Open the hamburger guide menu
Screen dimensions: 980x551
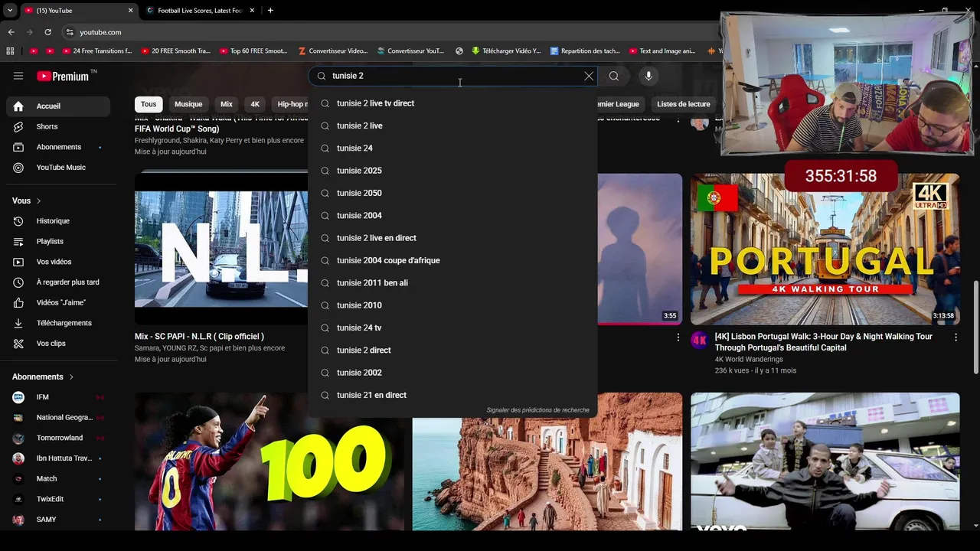(x=18, y=76)
